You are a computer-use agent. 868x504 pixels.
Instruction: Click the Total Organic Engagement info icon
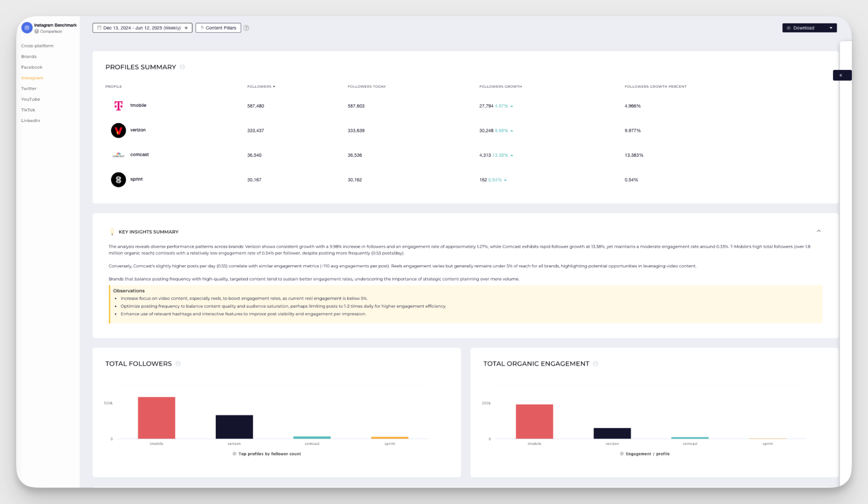[x=596, y=364]
